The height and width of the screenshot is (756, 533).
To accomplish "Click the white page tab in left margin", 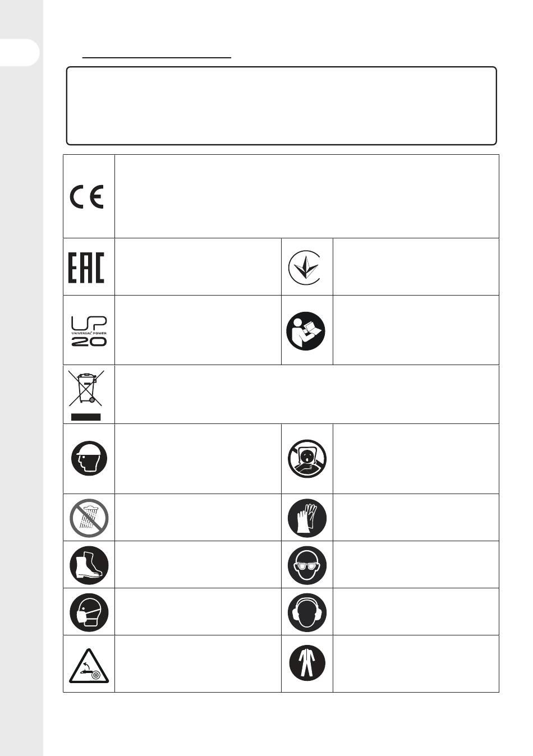I will (20, 52).
